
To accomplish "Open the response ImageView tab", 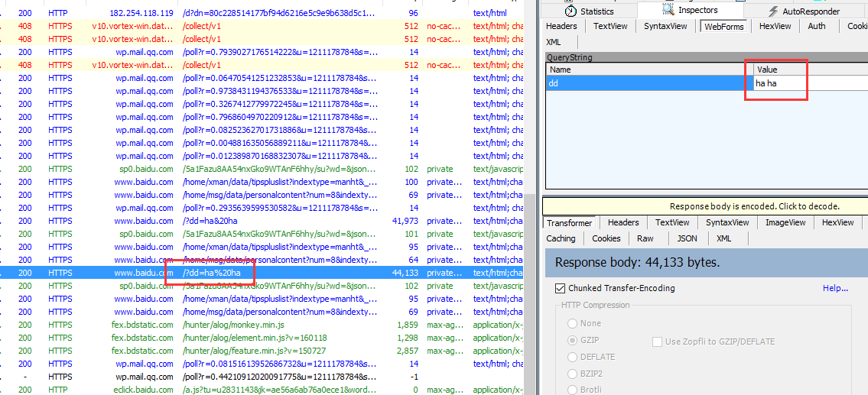I will click(785, 222).
